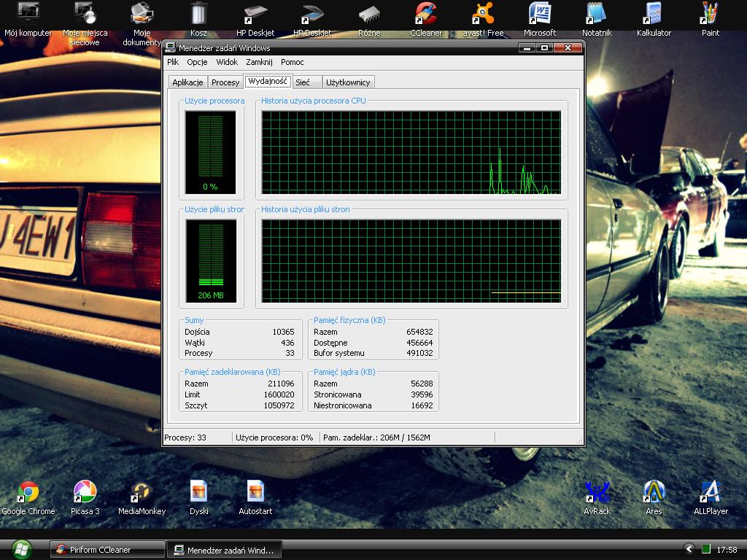Switch to the Aplikacje tab
Viewport: 747px width, 560px height.
click(x=187, y=82)
